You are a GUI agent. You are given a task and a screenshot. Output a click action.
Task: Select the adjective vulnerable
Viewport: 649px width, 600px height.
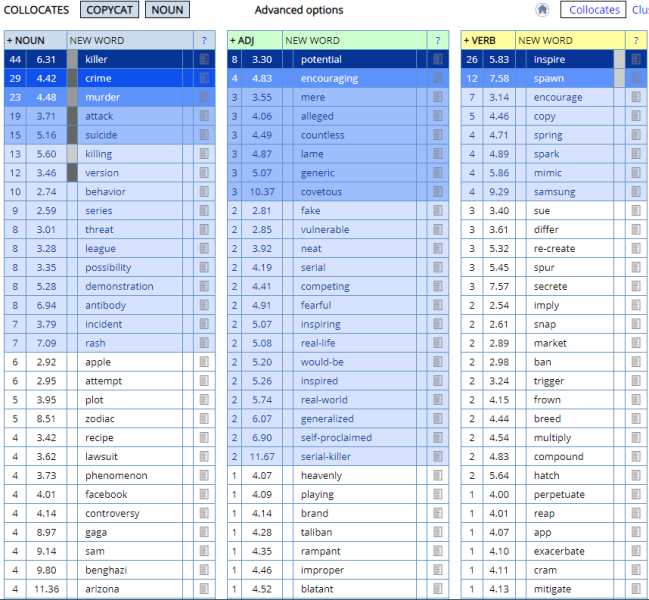point(325,229)
